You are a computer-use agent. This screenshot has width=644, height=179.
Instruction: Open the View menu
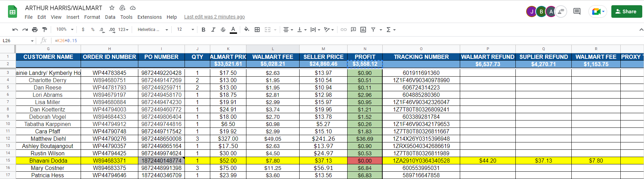pyautogui.click(x=56, y=17)
